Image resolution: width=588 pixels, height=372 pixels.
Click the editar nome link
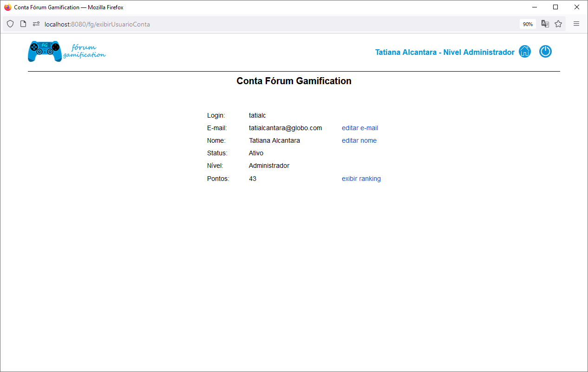point(359,140)
